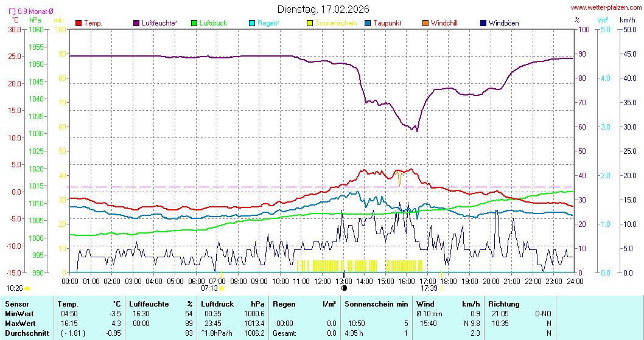Screen dimensions: 644x340
Task: Click the Durchschnitt row label
Action: [23, 333]
